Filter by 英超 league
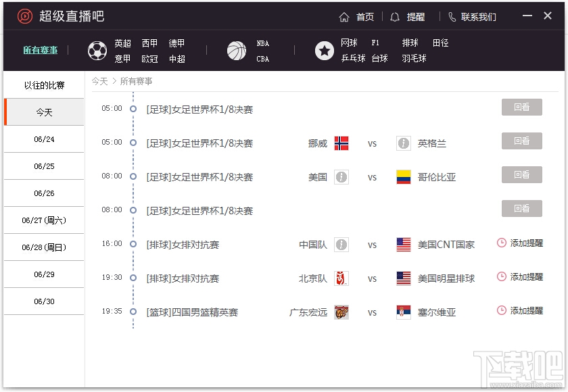Viewport: 568px width, 392px height. click(122, 43)
